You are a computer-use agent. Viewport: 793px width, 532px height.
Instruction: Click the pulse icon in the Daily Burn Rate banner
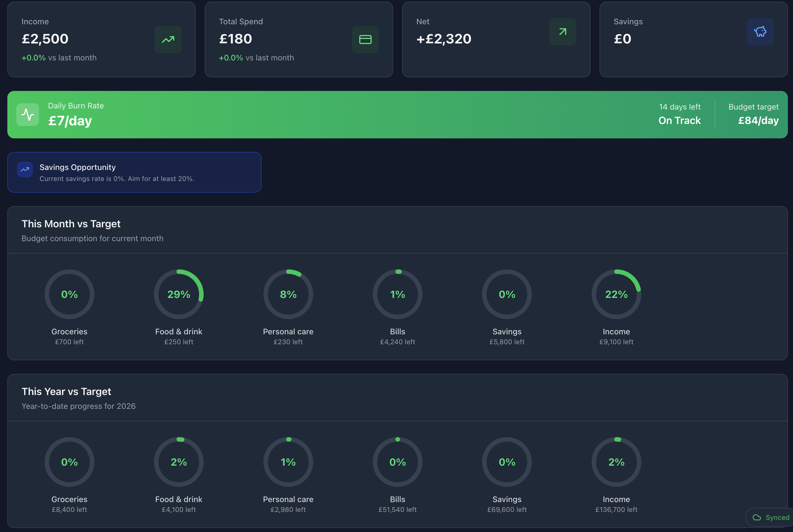(27, 114)
